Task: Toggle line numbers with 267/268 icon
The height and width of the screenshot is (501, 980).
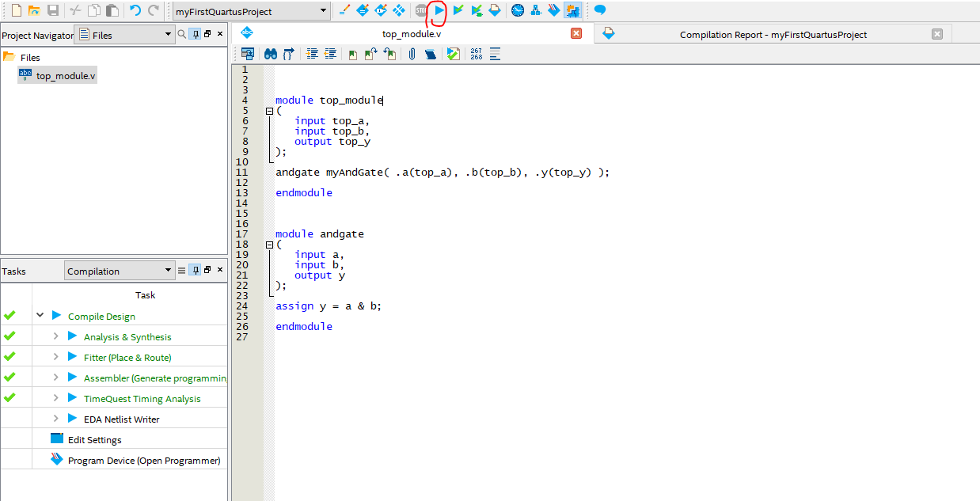Action: (476, 54)
